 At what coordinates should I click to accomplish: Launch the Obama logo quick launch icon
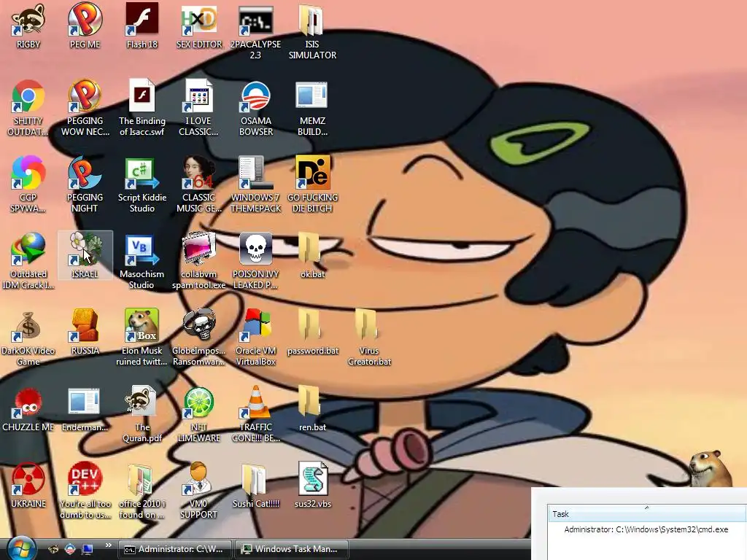[x=70, y=549]
